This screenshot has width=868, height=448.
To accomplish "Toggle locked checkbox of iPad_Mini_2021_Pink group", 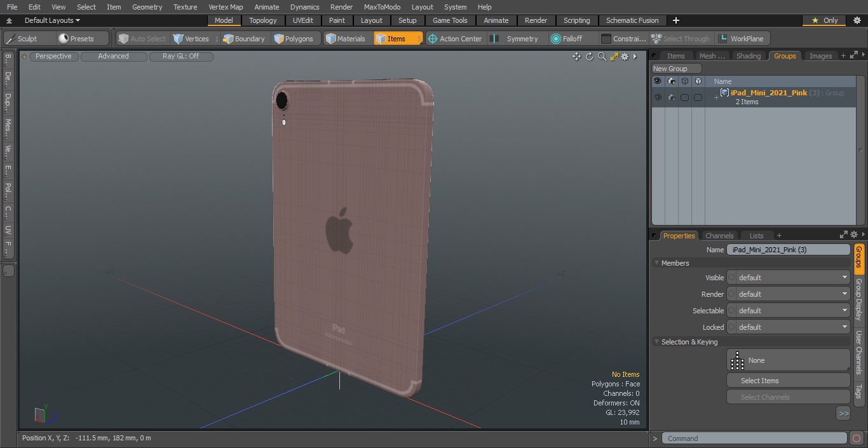I will click(698, 97).
